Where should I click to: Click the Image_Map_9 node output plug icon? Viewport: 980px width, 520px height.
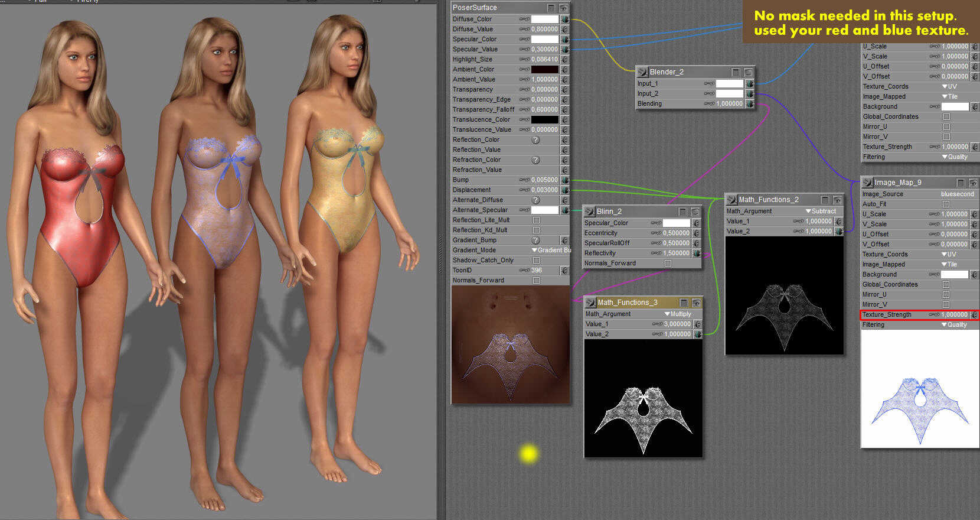[x=867, y=183]
